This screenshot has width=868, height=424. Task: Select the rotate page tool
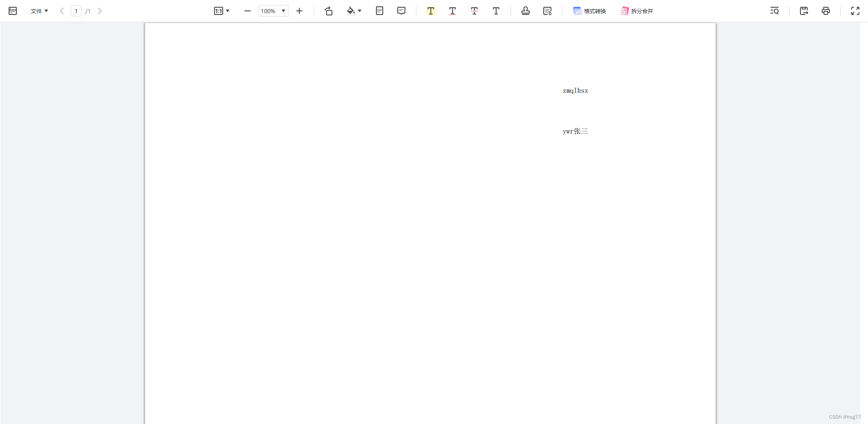pyautogui.click(x=328, y=10)
